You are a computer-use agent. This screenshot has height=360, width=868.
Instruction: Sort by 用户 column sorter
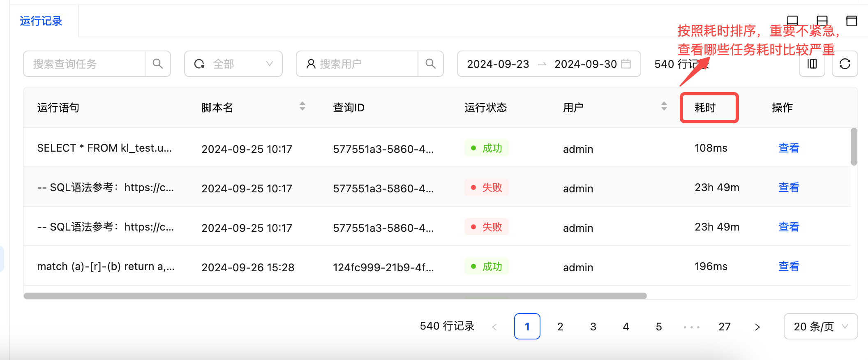664,106
